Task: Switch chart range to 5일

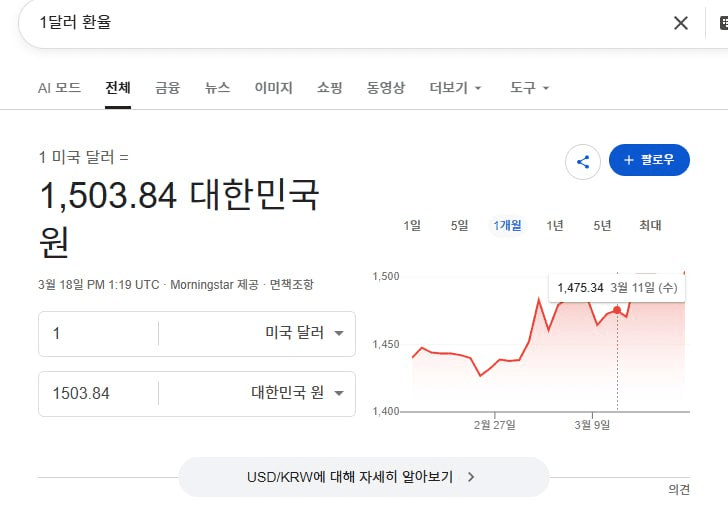Action: coord(459,225)
